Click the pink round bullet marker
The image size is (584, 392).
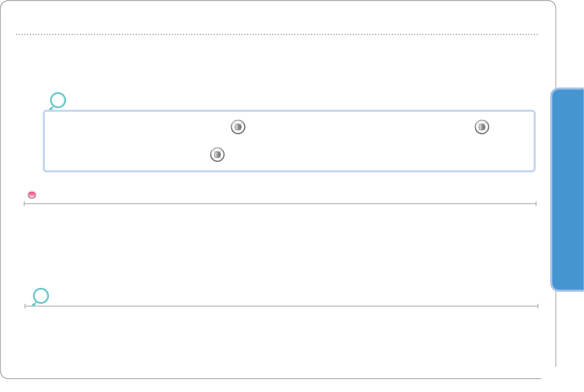click(32, 195)
